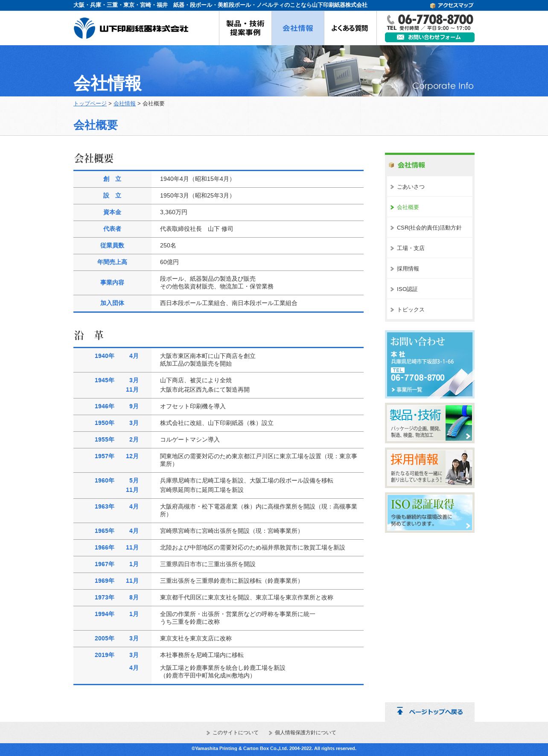Open 採用情報 sidebar menu item
The height and width of the screenshot is (756, 548).
429,268
